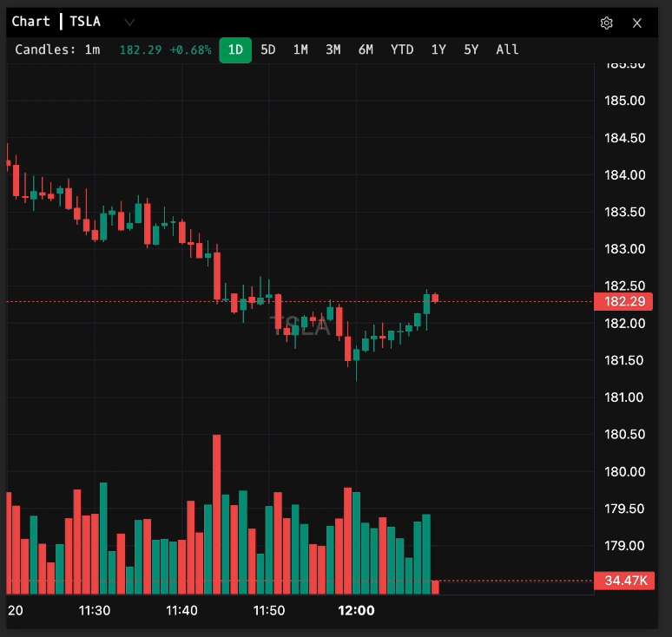The width and height of the screenshot is (672, 637).
Task: Expand the TSLA symbol dropdown arrow
Action: pos(129,22)
